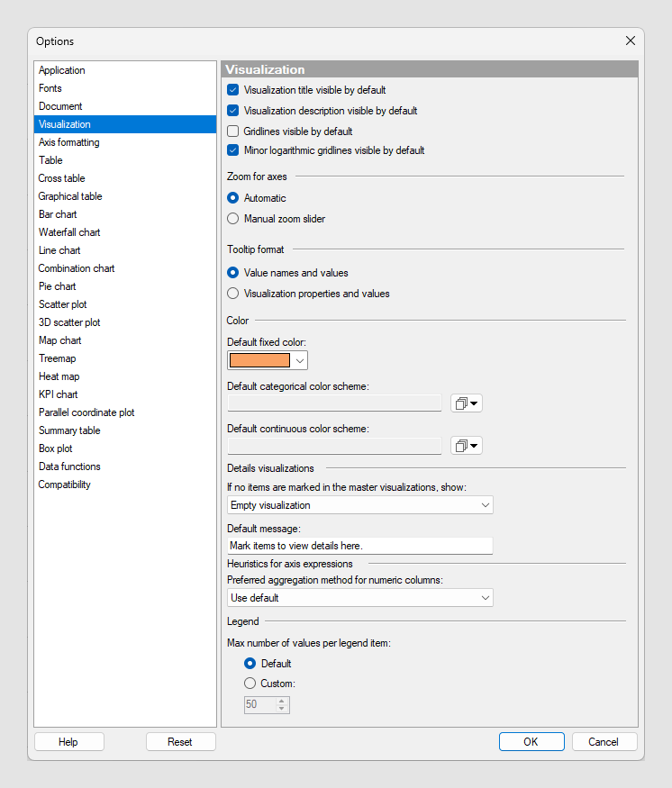Screen dimensions: 672x788
Task: Open Scatter plot options
Action: click(x=125, y=304)
